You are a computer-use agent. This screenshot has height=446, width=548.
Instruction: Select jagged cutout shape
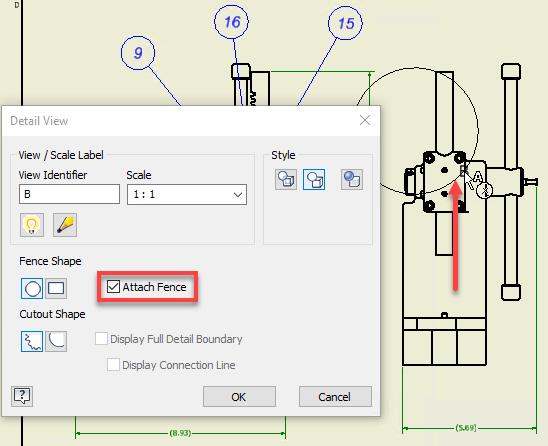pos(32,341)
